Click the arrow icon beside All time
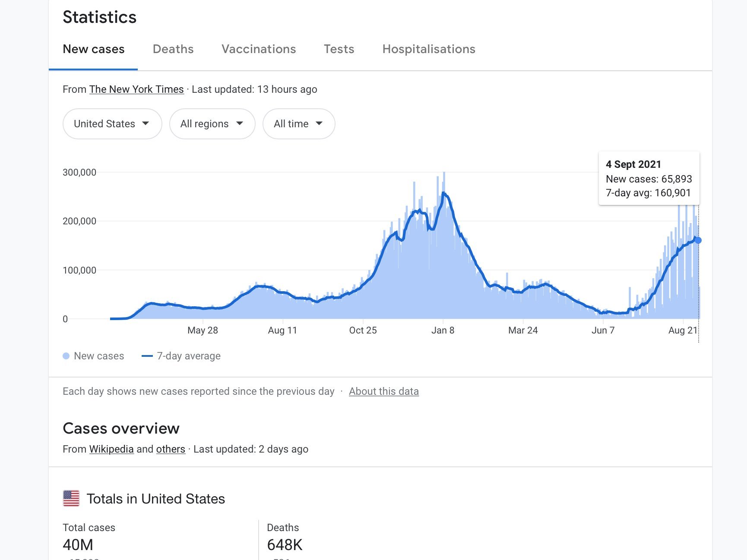Viewport: 747px width, 560px height. (x=319, y=124)
